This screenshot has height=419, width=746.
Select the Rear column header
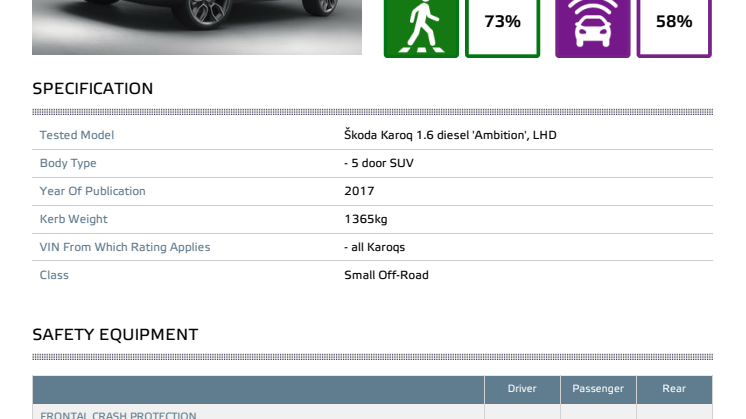674,389
